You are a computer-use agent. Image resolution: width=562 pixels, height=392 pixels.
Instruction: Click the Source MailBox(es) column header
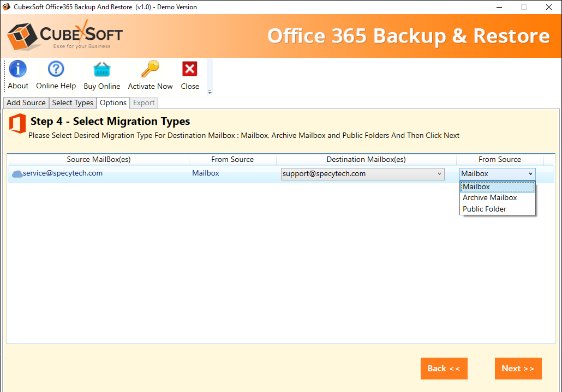(98, 159)
